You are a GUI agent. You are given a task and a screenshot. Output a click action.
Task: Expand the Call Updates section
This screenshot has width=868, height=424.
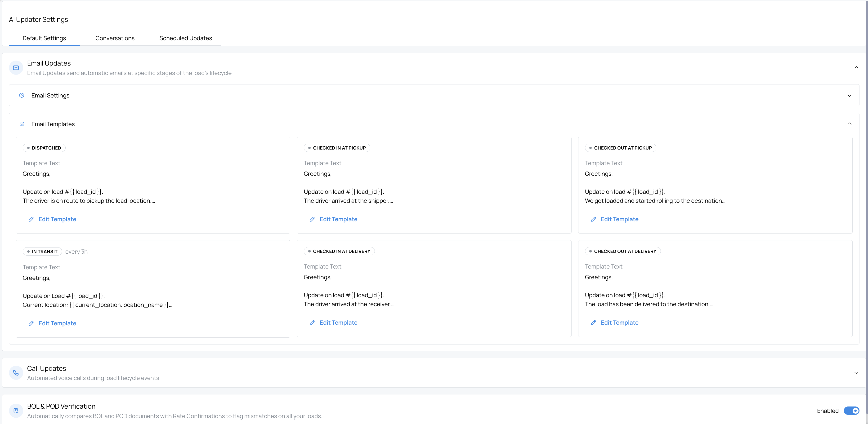(856, 373)
